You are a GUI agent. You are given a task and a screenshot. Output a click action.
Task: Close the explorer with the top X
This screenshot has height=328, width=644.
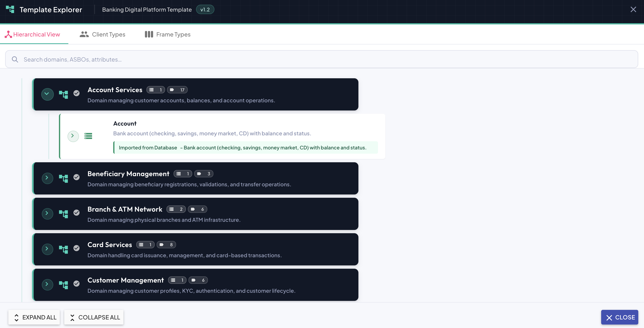[x=633, y=10]
